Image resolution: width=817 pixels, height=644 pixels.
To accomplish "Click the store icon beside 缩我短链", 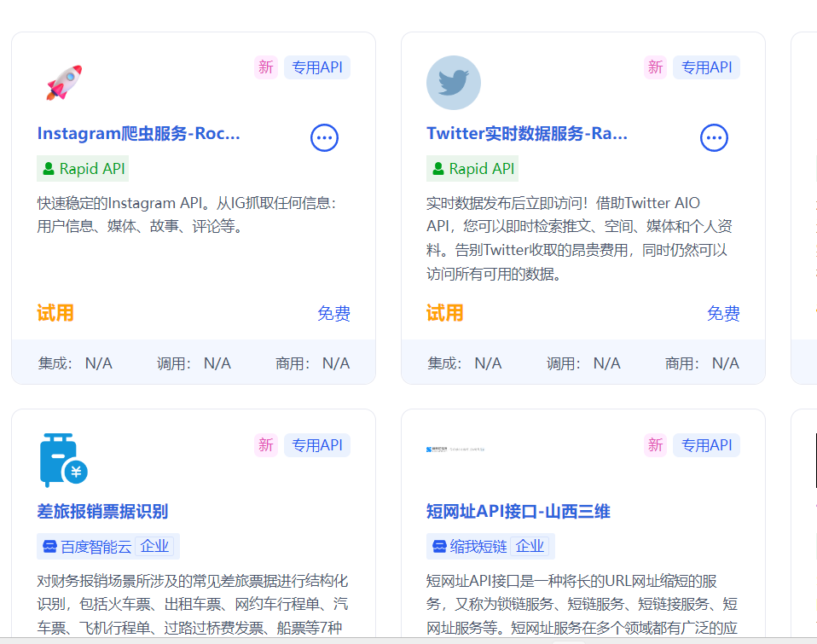I will point(439,546).
